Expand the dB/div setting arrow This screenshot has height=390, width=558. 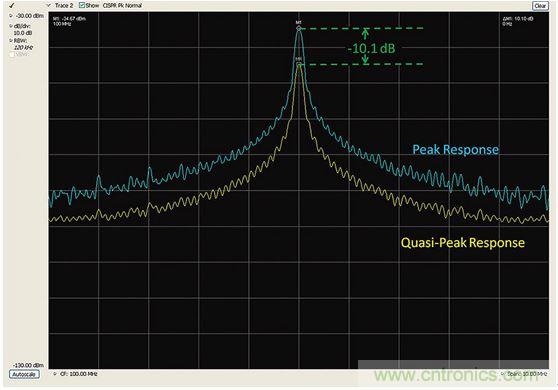click(11, 26)
